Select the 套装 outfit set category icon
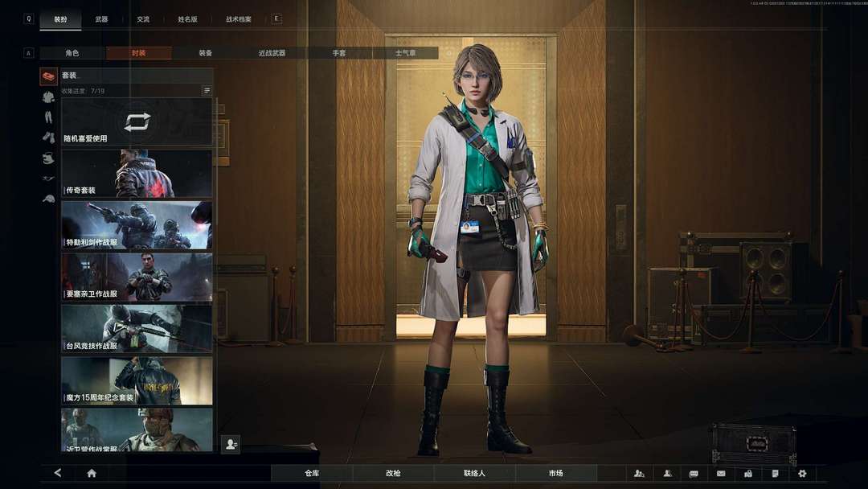 [x=49, y=76]
